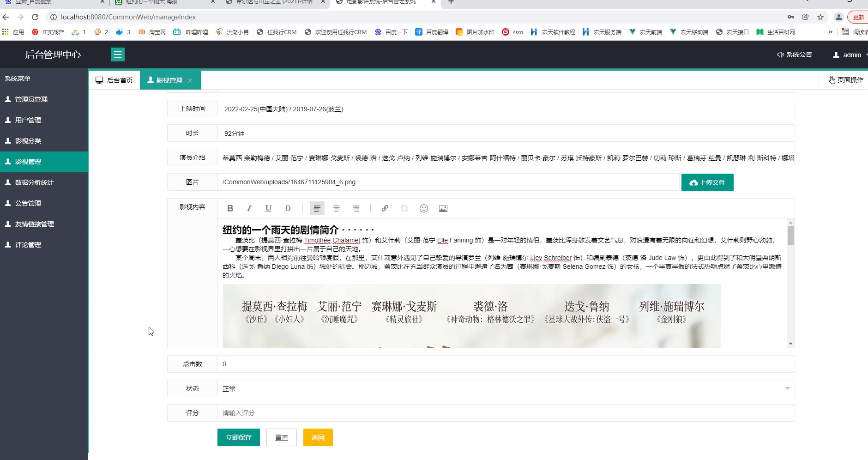Open 友情链接管理 in the sidebar
This screenshot has height=460, width=868.
pyautogui.click(x=44, y=224)
